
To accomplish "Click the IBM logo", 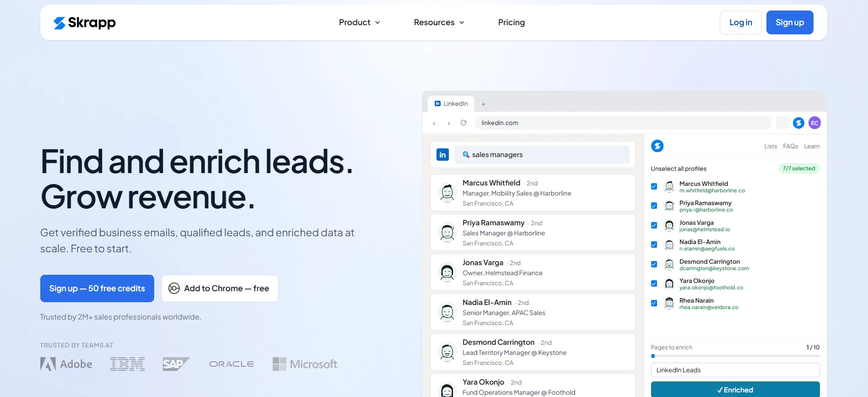I will [128, 364].
